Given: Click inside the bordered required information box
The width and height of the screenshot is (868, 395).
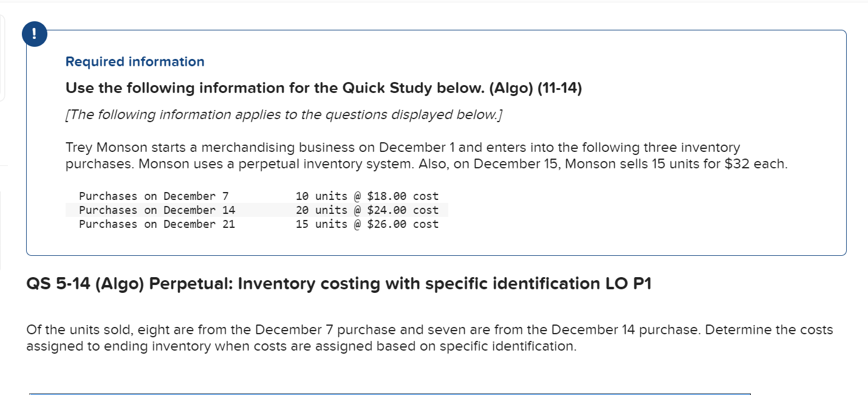Looking at the screenshot, I should click(436, 143).
